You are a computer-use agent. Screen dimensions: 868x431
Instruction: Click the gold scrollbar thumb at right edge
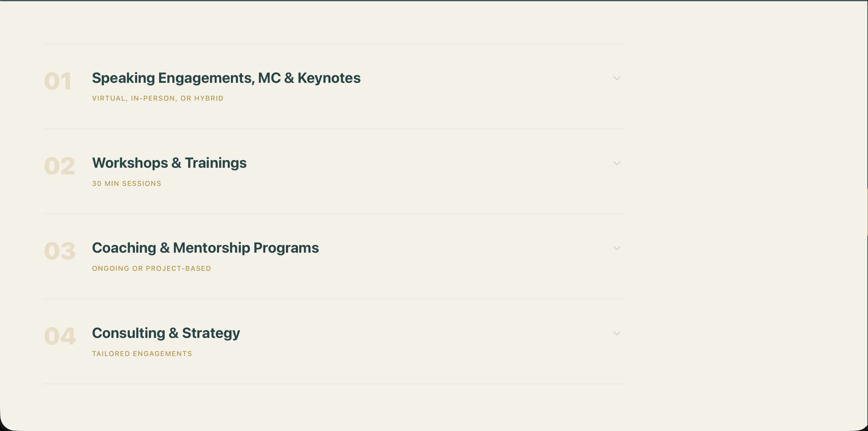[867, 212]
